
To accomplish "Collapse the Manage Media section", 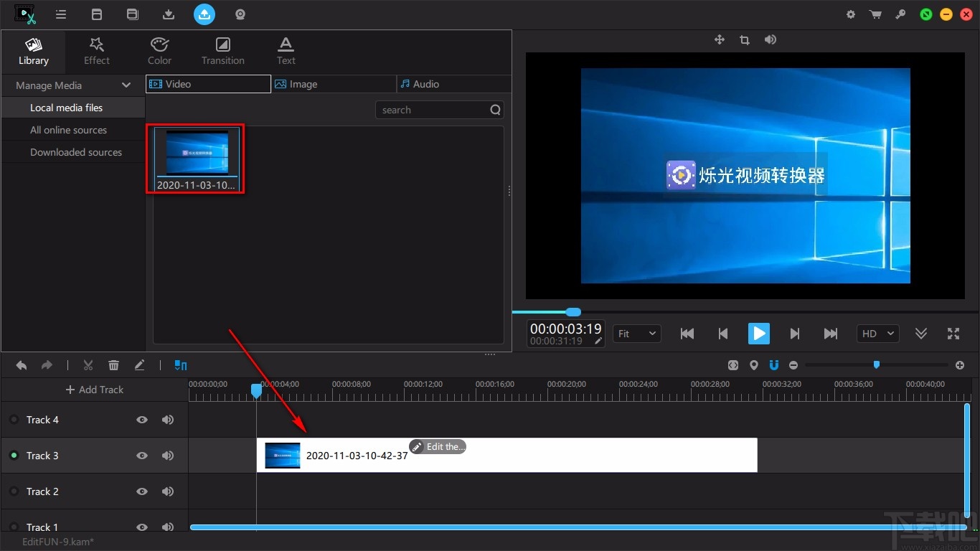I will pyautogui.click(x=126, y=85).
